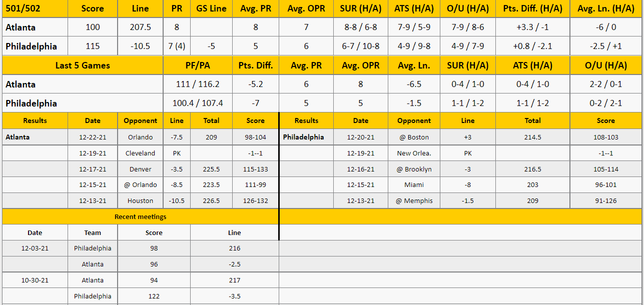
Task: Select Philadelphia team name in top table
Action: click(31, 46)
